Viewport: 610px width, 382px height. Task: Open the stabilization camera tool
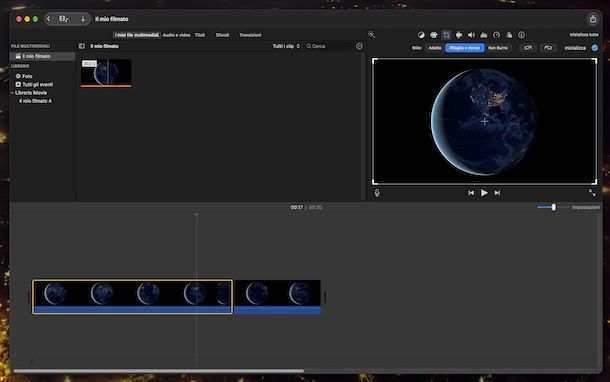[459, 35]
